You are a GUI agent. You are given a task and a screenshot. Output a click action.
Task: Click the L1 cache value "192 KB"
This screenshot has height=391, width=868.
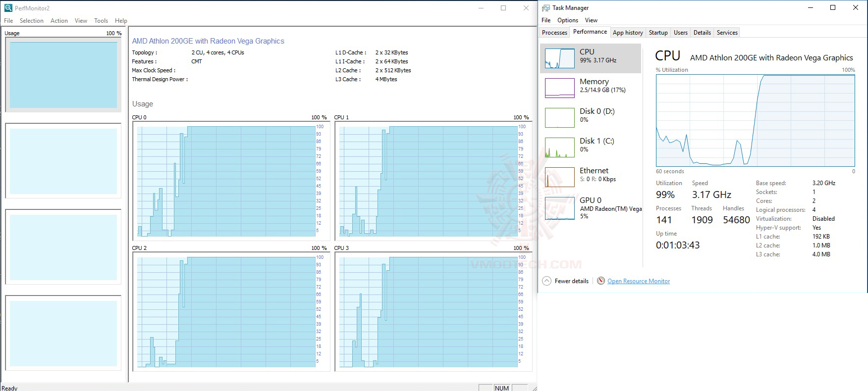click(x=821, y=237)
